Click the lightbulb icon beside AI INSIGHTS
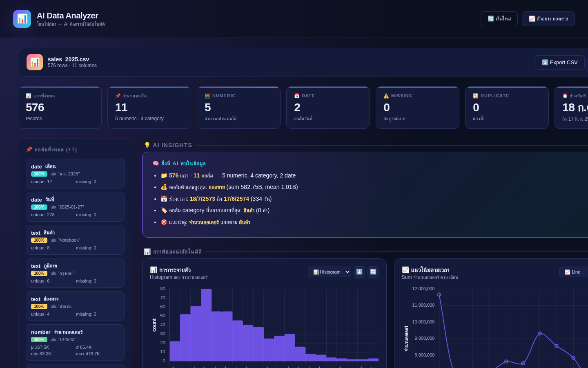Viewport: 588px width, 368px height. click(x=147, y=145)
